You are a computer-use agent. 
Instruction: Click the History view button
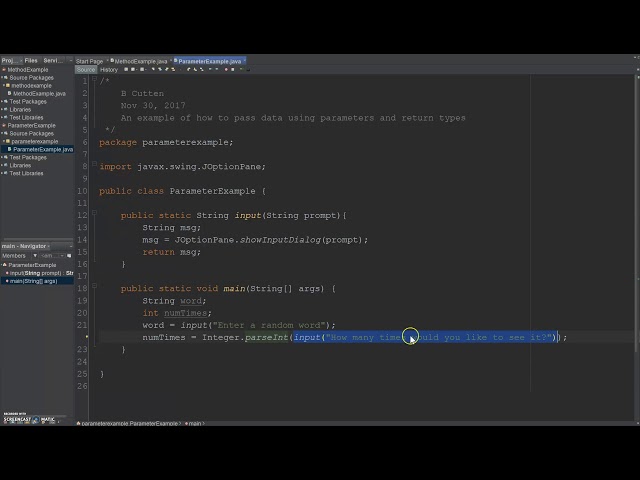click(x=109, y=70)
